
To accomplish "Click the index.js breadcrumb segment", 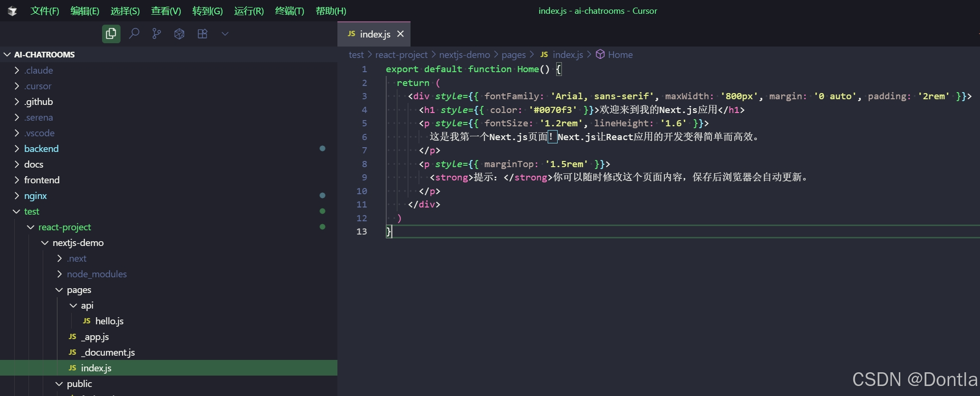I will [x=562, y=55].
